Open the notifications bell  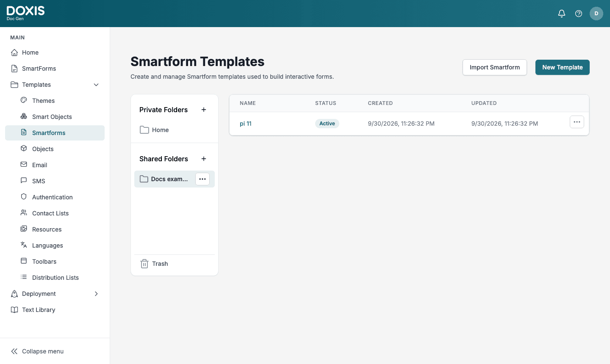point(562,14)
